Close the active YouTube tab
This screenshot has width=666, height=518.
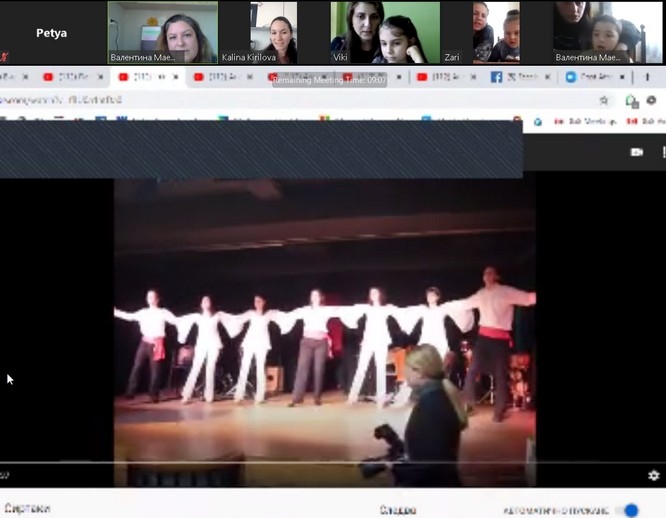(x=178, y=77)
